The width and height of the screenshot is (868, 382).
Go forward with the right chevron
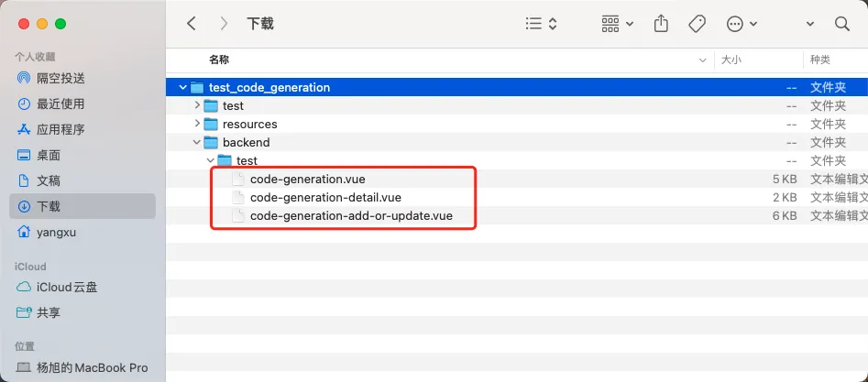(x=224, y=24)
